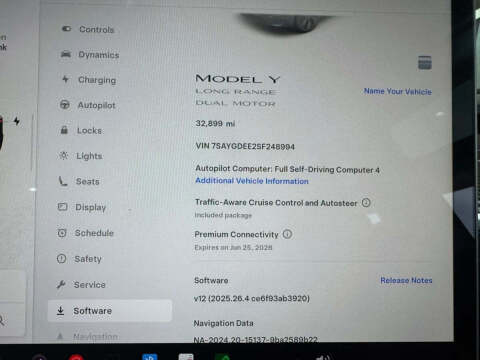
Task: Click the Software download icon
Action: pos(60,311)
